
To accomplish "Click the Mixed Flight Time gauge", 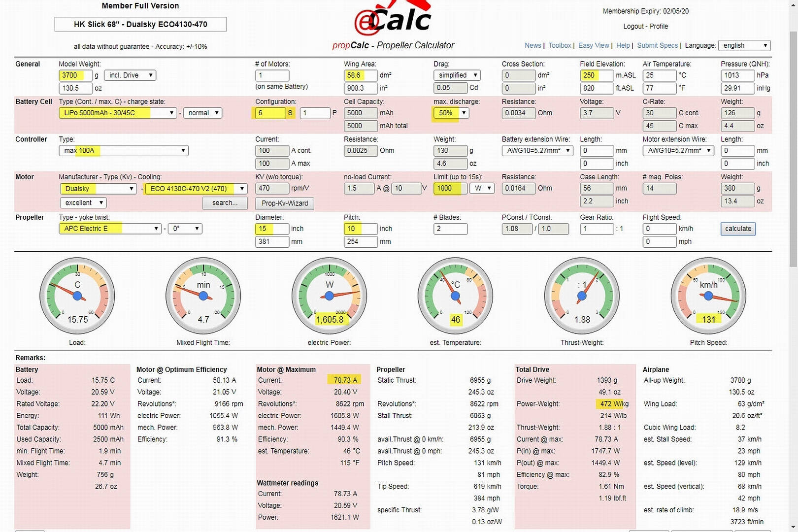I will click(x=203, y=296).
